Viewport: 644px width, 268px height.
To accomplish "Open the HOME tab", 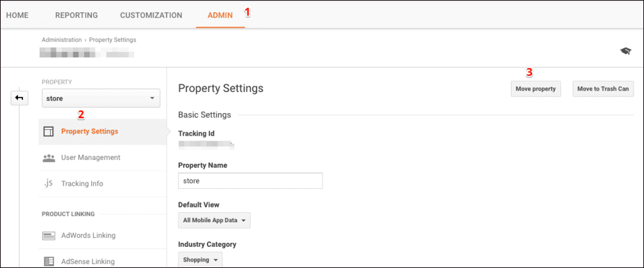I will (17, 15).
